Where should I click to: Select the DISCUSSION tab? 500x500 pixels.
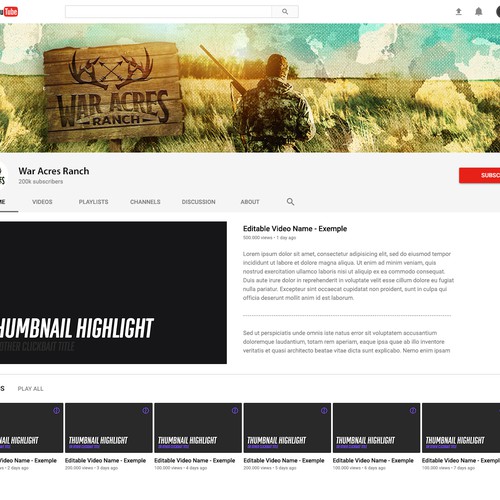[198, 202]
